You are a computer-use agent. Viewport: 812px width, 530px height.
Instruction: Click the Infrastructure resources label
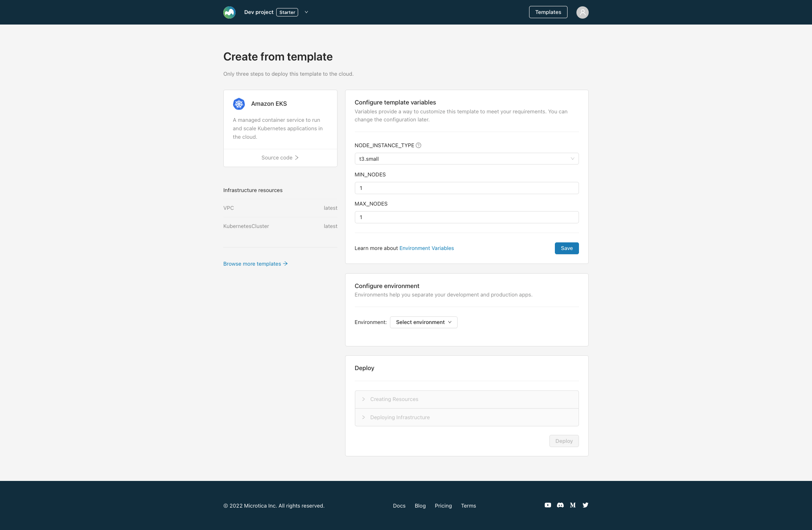[x=253, y=190]
